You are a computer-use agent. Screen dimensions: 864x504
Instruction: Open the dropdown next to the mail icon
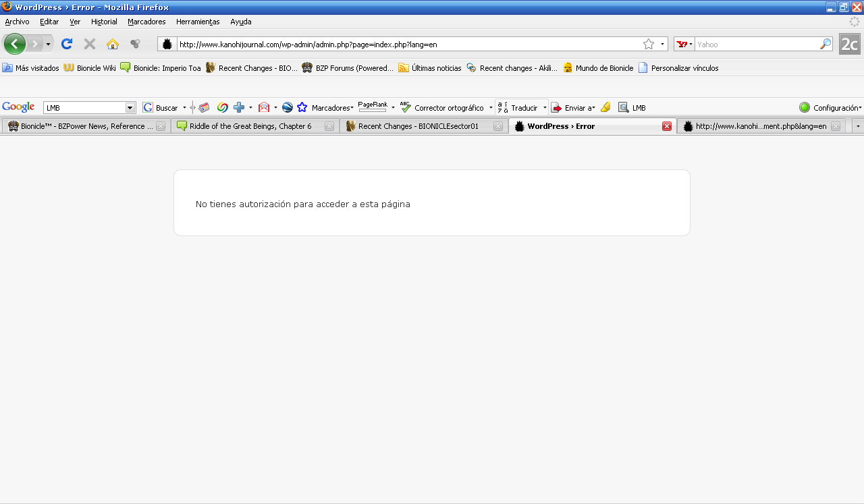point(275,107)
